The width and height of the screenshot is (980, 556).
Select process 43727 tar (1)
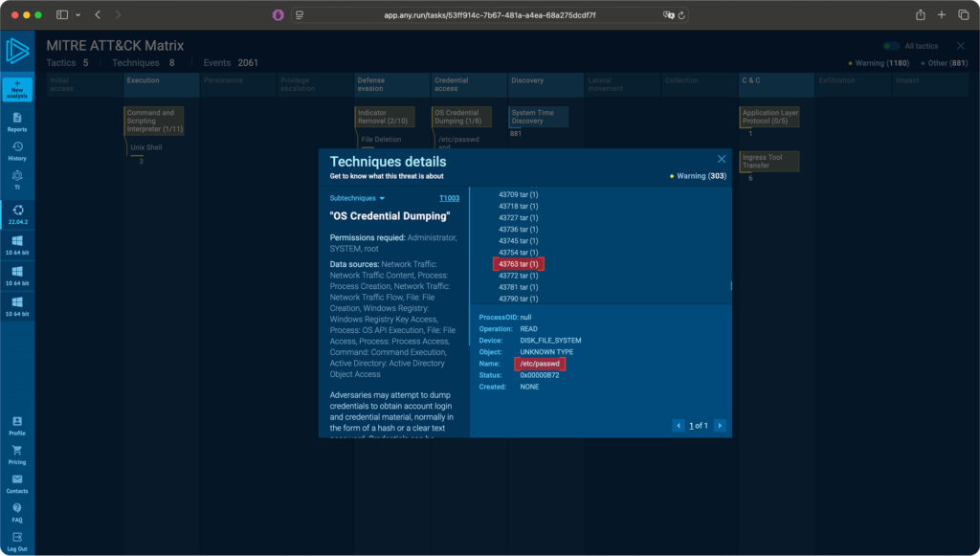518,218
